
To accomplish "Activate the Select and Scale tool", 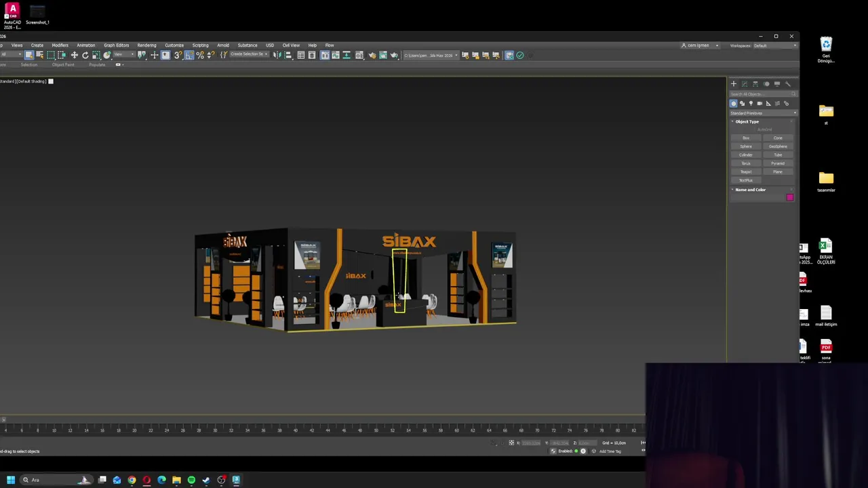I will (96, 56).
